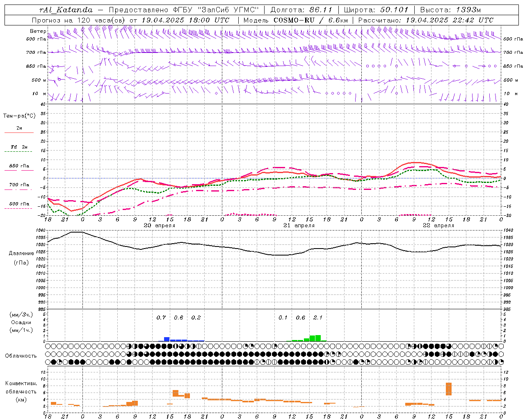Screen dimensions: 525x420
Task: Click the model name COSMO-RU / 6.6км
Action: [x=310, y=20]
